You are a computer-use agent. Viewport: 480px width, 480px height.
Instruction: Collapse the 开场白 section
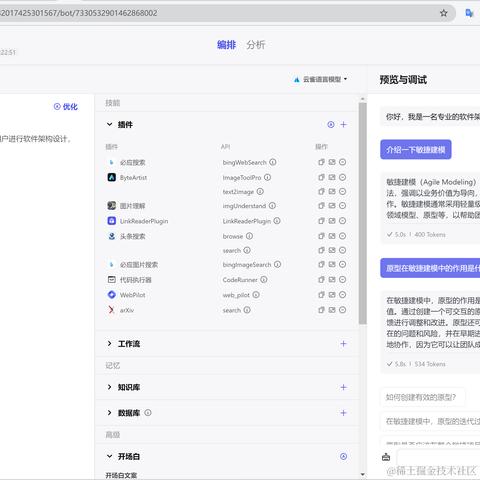[109, 456]
